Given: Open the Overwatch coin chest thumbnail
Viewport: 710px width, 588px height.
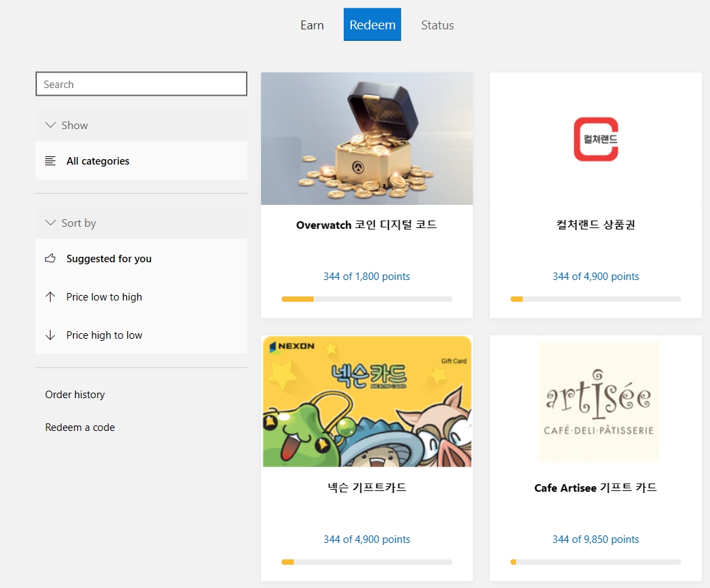Looking at the screenshot, I should click(x=367, y=139).
